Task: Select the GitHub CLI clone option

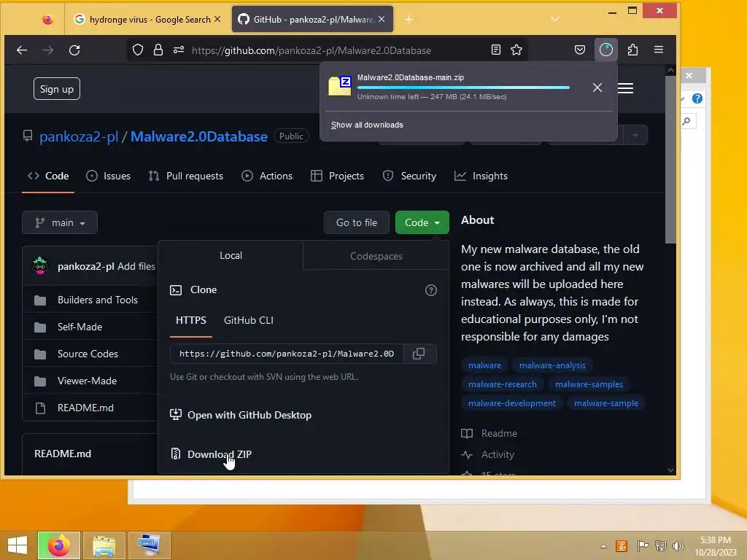Action: [249, 321]
